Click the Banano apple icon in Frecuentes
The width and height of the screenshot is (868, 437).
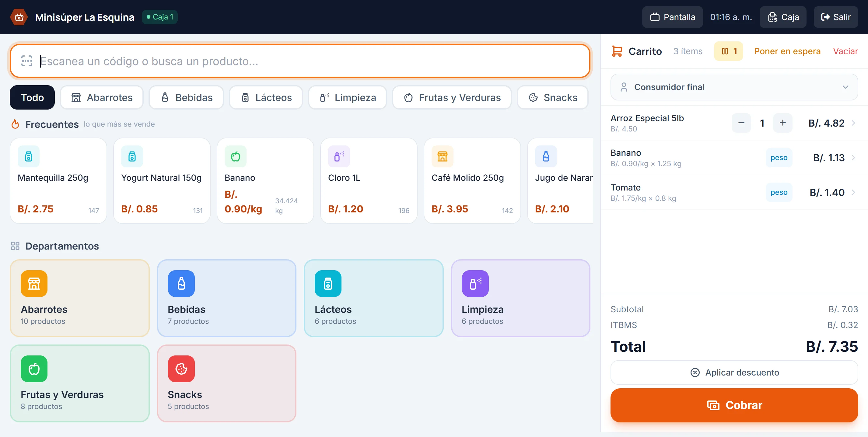236,156
